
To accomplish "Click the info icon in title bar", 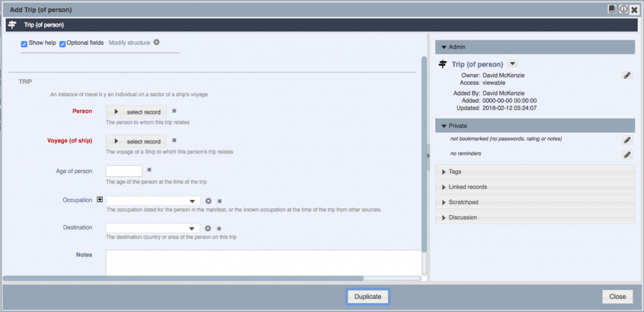I will 623,9.
